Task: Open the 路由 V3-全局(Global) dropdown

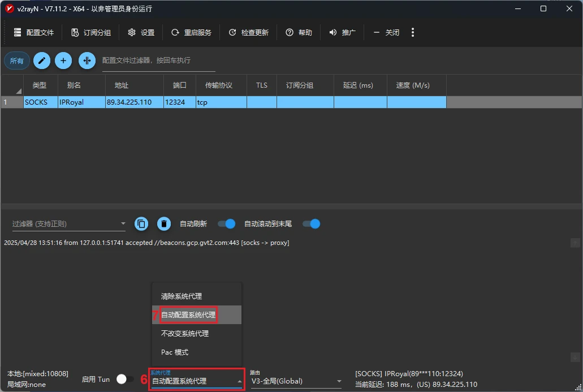Action: point(296,381)
